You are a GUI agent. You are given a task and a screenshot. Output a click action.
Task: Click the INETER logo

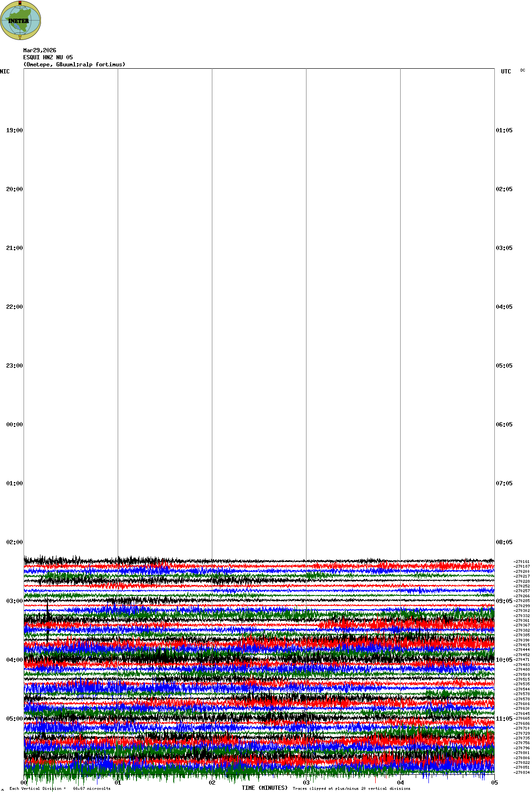click(x=20, y=20)
